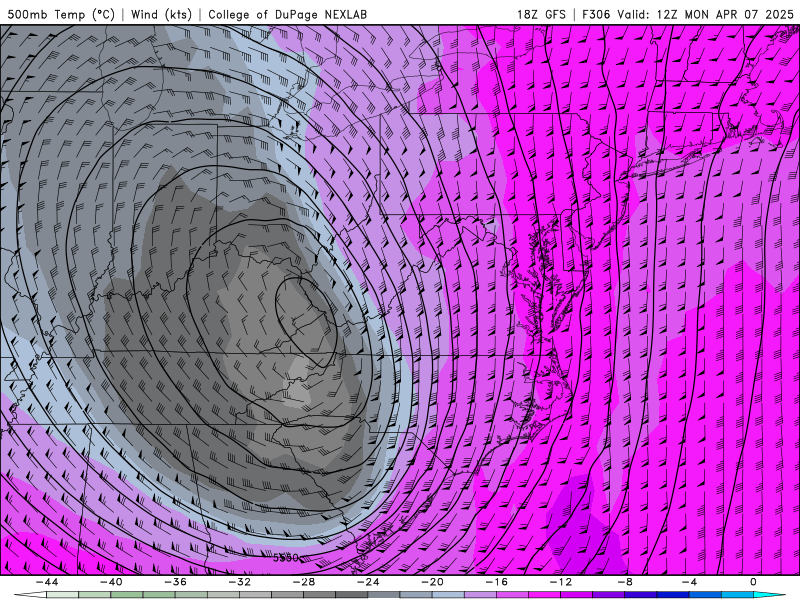Click the -12 colorbar tick label
Screen dimensions: 800x600
point(561,582)
